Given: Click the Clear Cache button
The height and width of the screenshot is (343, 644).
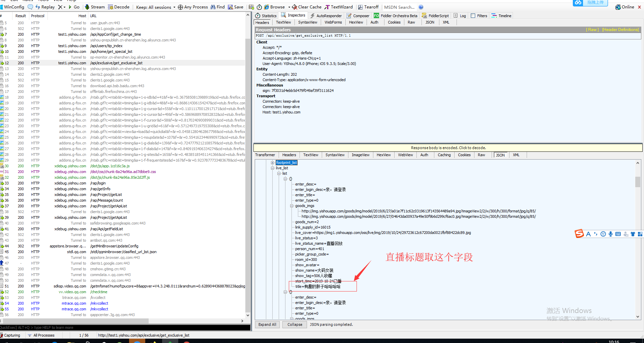Looking at the screenshot, I should point(307,7).
